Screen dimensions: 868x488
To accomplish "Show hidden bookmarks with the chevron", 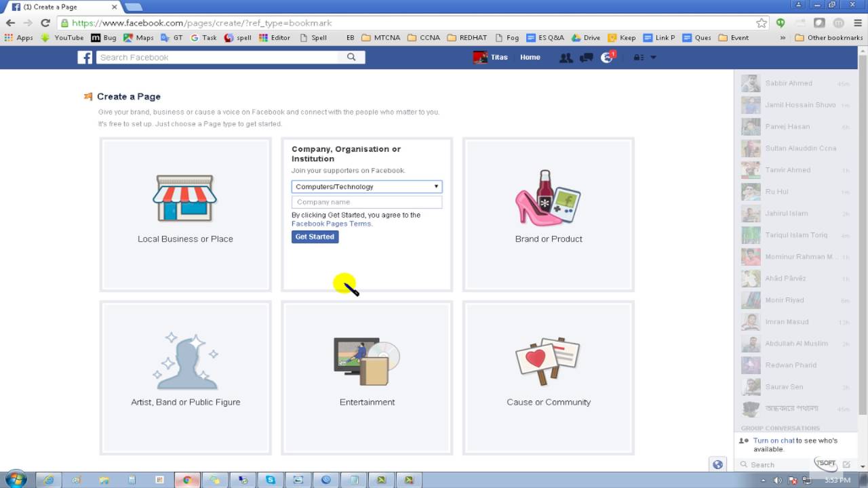I will pos(783,38).
